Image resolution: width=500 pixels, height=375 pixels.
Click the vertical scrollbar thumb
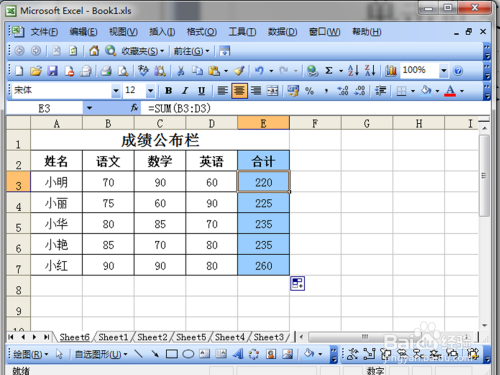tap(484, 176)
